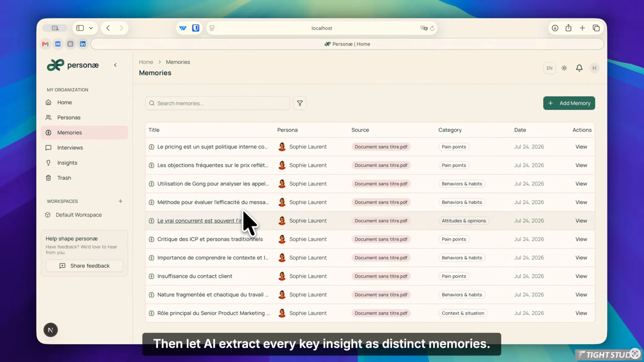Click the Share feedback button
Viewport: 644px width, 362px height.
pyautogui.click(x=85, y=266)
